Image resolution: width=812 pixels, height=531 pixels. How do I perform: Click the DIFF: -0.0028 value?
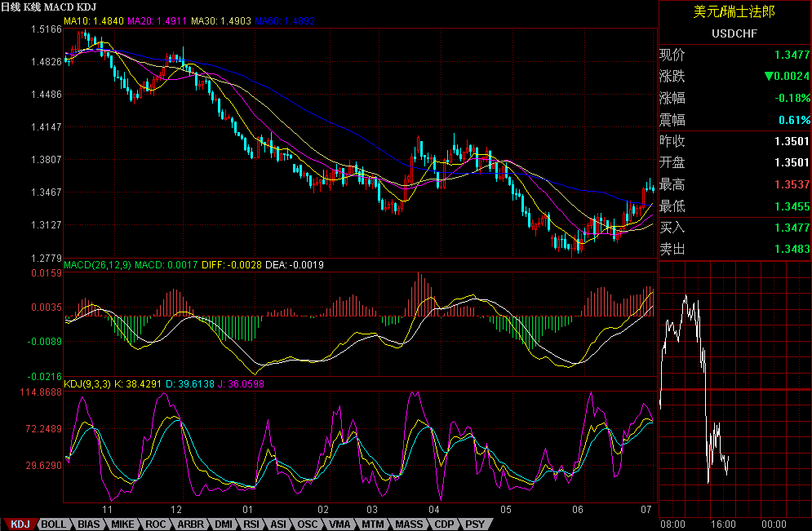pyautogui.click(x=232, y=265)
